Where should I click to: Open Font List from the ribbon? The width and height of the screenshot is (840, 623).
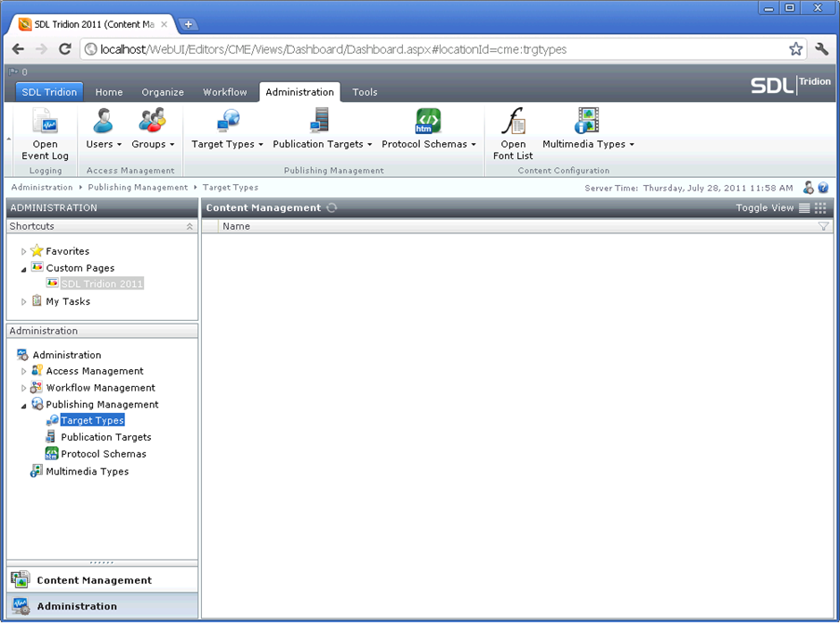point(513,122)
